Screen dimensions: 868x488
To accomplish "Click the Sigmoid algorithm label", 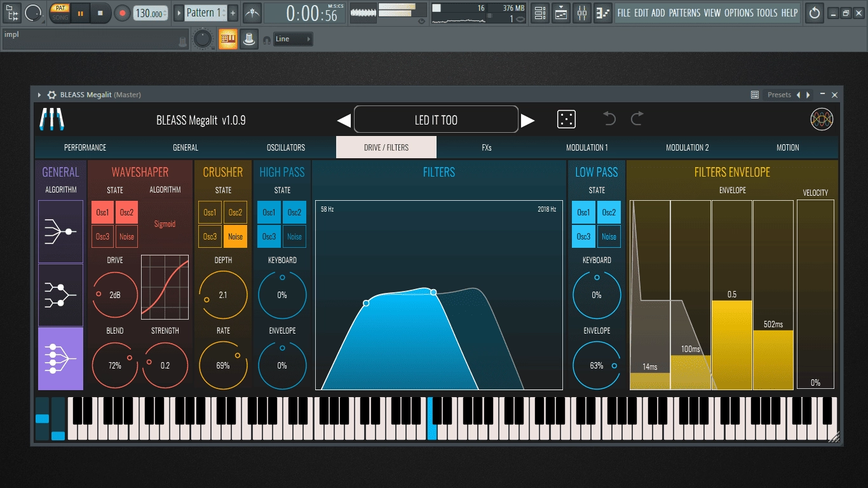I will coord(165,224).
